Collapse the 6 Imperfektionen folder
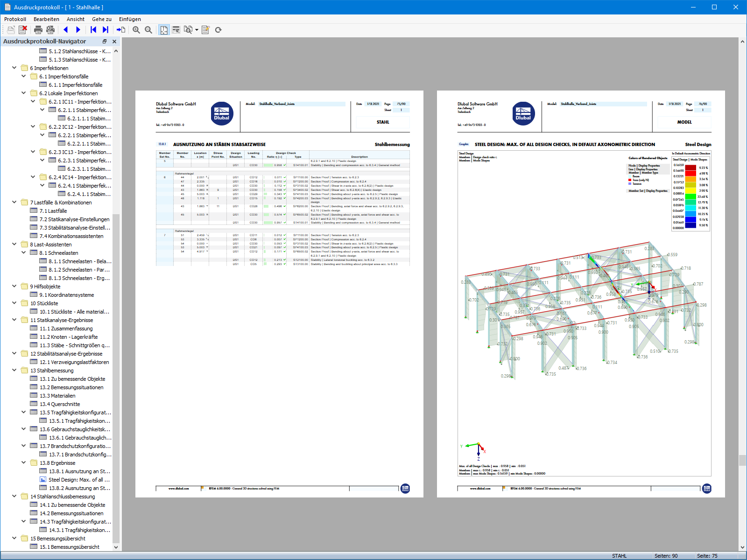Viewport: 747px width, 560px height. click(x=14, y=68)
